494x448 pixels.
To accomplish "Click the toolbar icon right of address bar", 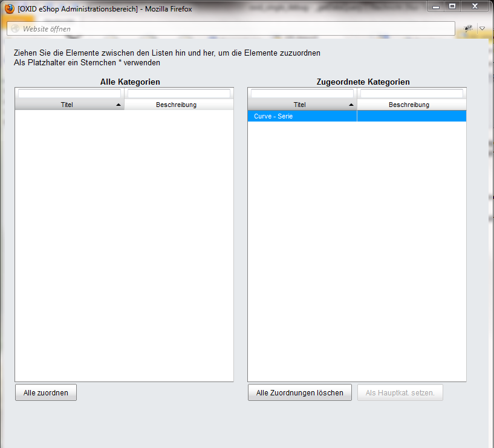I will (x=468, y=28).
